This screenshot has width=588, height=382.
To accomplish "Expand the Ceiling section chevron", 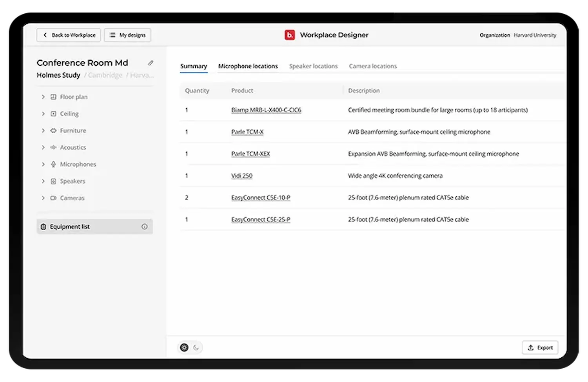I will coord(43,114).
